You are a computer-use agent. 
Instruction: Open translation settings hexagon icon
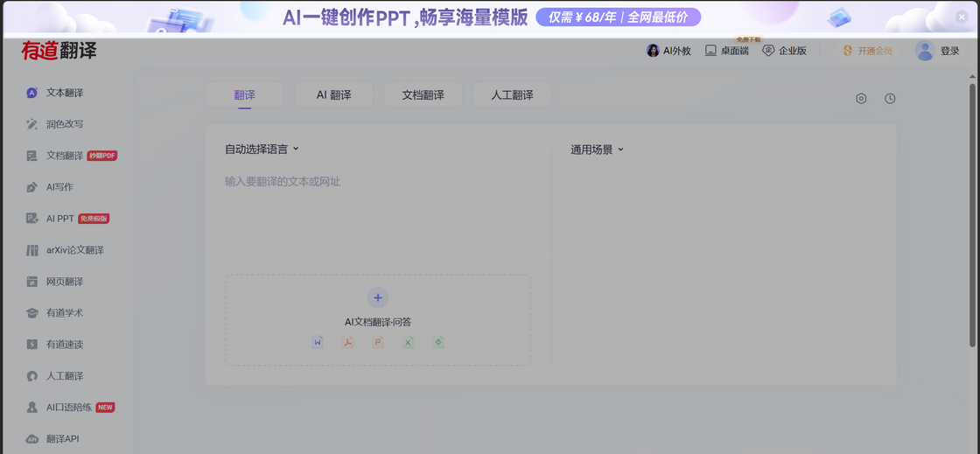tap(861, 99)
